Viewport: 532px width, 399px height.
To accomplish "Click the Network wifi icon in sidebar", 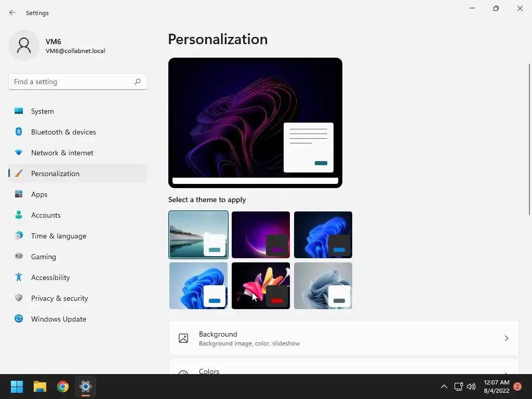I will tap(19, 153).
